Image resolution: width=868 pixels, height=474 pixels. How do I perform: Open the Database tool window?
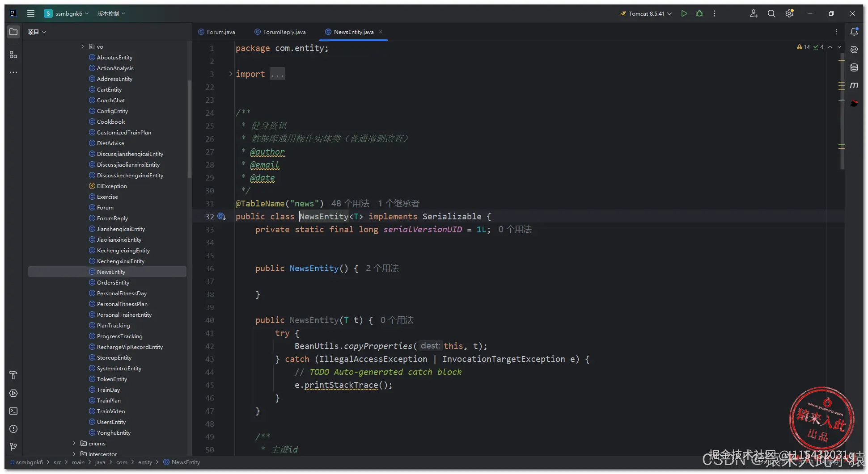point(854,67)
